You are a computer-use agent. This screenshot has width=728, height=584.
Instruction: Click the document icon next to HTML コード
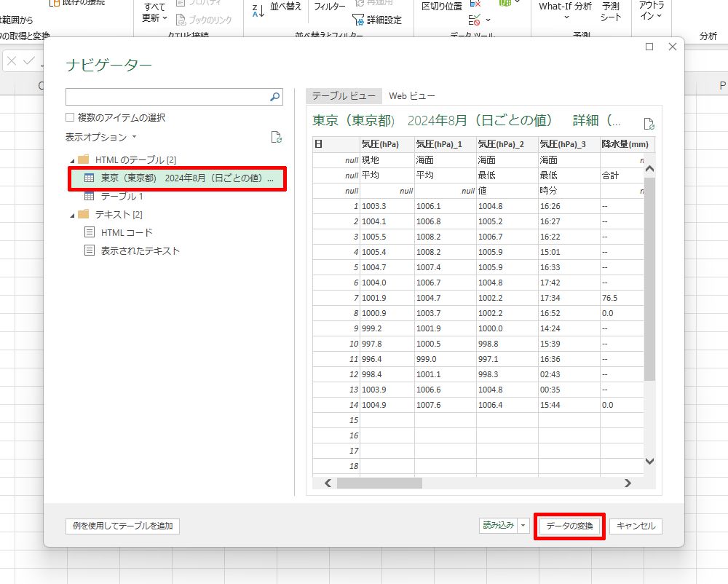coord(89,232)
